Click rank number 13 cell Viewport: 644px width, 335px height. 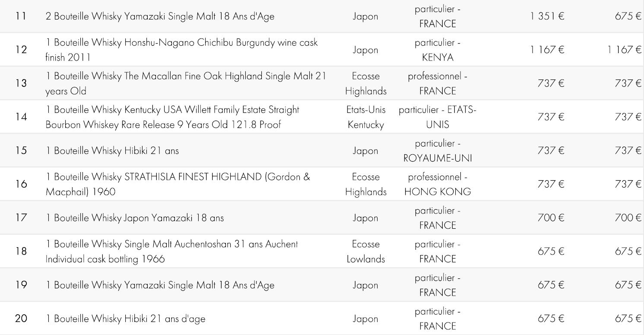click(21, 83)
